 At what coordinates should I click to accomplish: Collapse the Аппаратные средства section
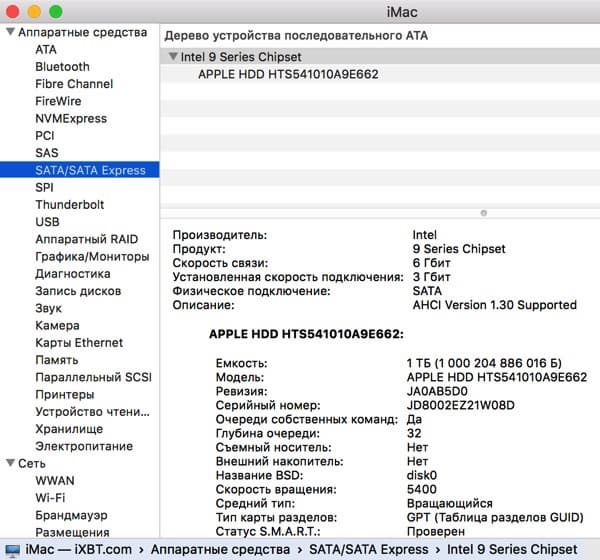[11, 32]
